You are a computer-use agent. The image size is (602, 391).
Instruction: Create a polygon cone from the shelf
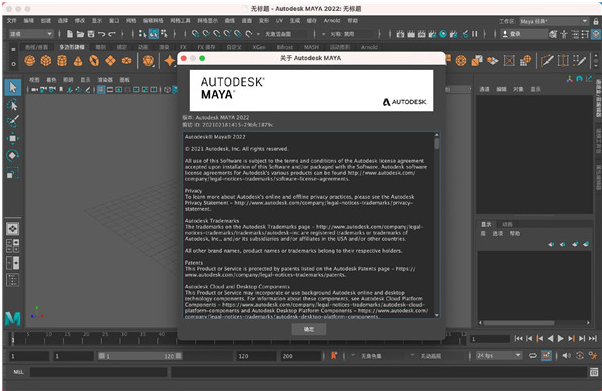78,61
